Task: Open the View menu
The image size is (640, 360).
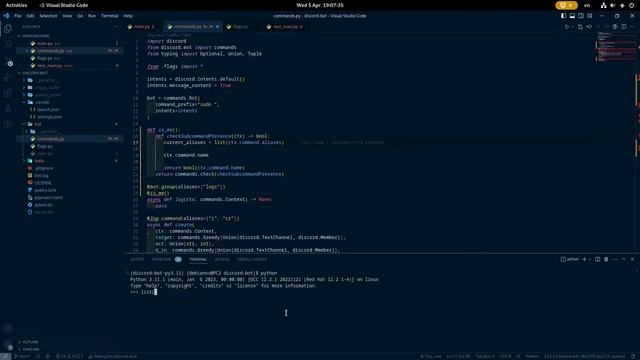Action: (x=67, y=16)
